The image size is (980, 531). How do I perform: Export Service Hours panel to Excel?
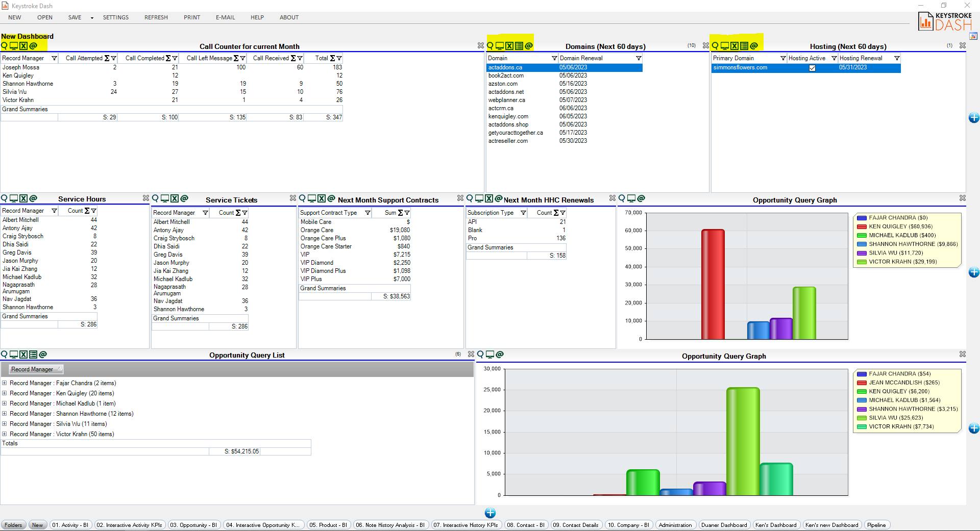coord(23,198)
